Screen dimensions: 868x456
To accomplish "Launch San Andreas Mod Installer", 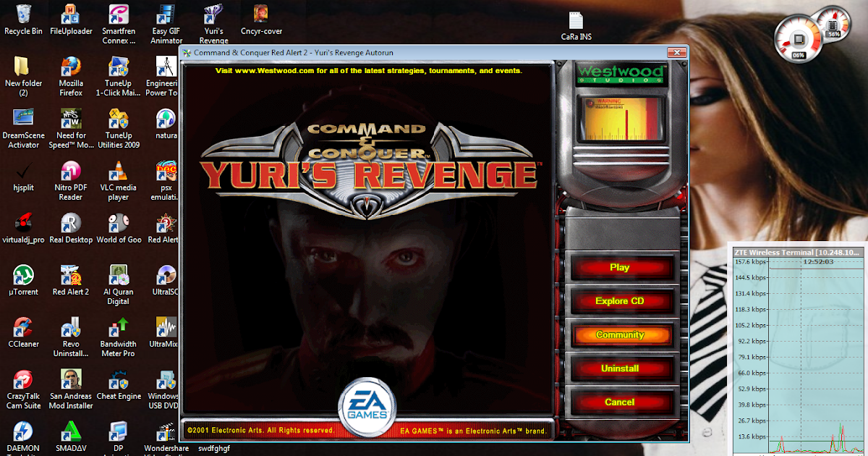I will tap(71, 389).
